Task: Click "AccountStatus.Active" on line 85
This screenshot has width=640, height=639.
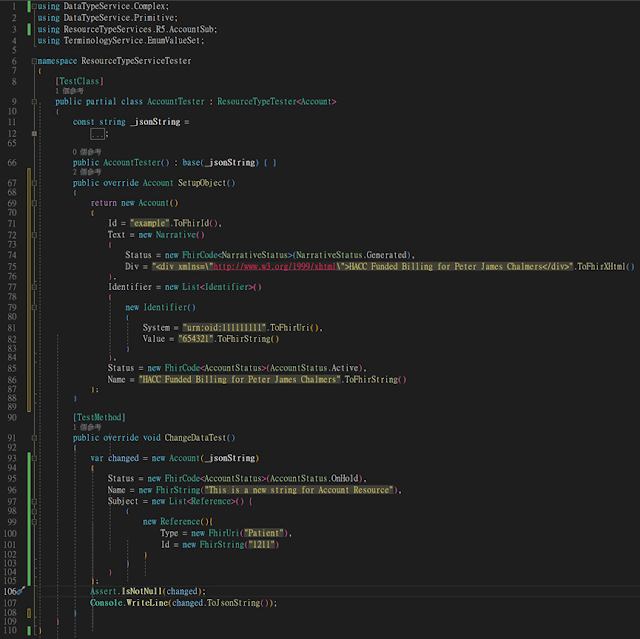Action: click(x=314, y=368)
